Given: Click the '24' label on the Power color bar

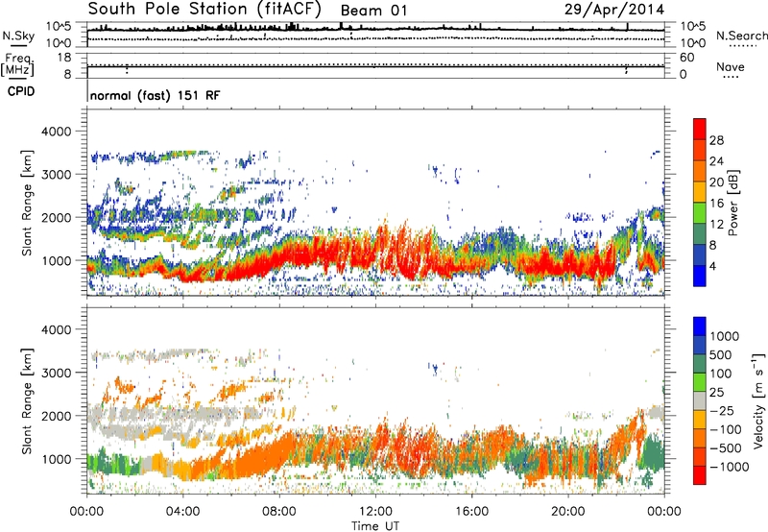Looking at the screenshot, I should (x=716, y=161).
